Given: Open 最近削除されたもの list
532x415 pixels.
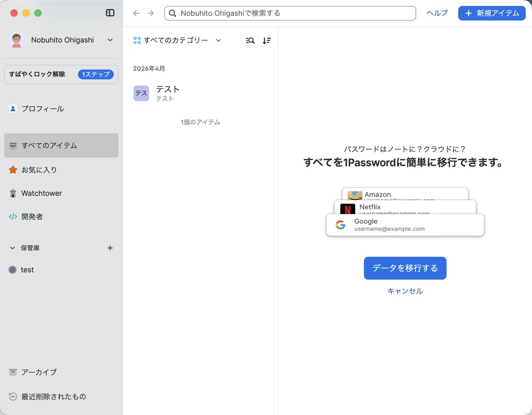Looking at the screenshot, I should pyautogui.click(x=61, y=396).
